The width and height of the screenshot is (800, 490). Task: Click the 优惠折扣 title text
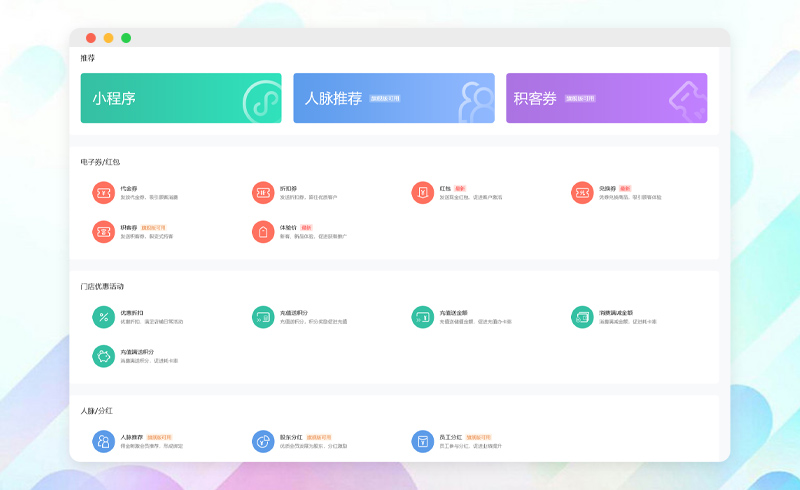132,313
